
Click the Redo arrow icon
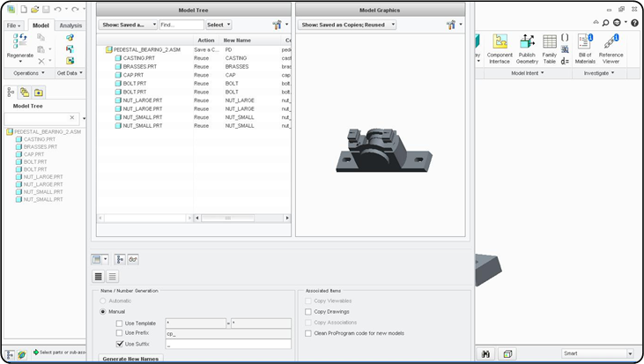point(75,9)
